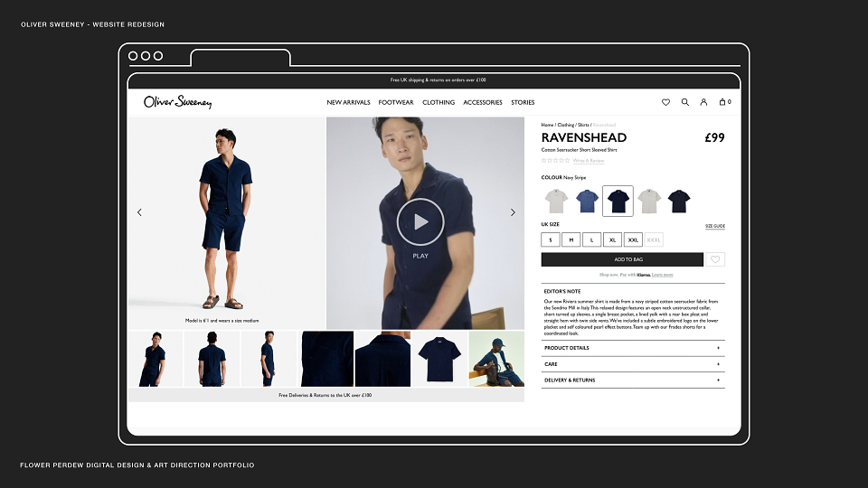
Task: Expand Care section
Action: pos(633,364)
